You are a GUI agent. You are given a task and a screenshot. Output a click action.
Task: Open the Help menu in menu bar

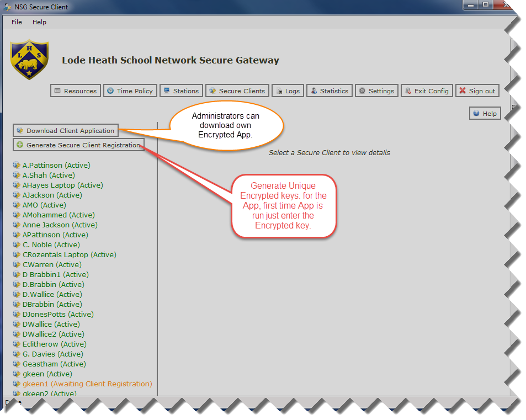coord(39,22)
